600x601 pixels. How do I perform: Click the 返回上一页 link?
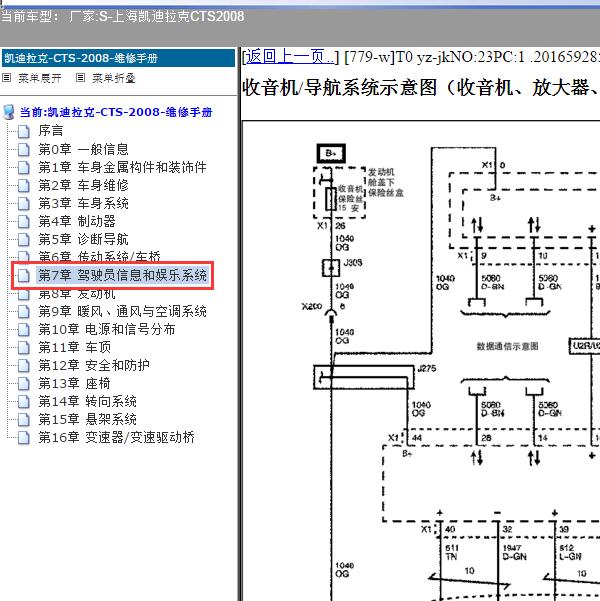point(289,57)
